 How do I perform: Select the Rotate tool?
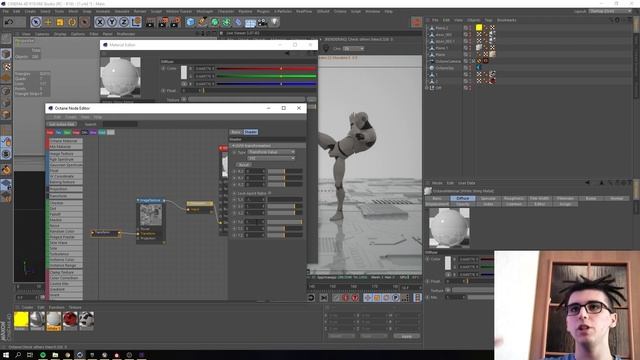[72, 22]
